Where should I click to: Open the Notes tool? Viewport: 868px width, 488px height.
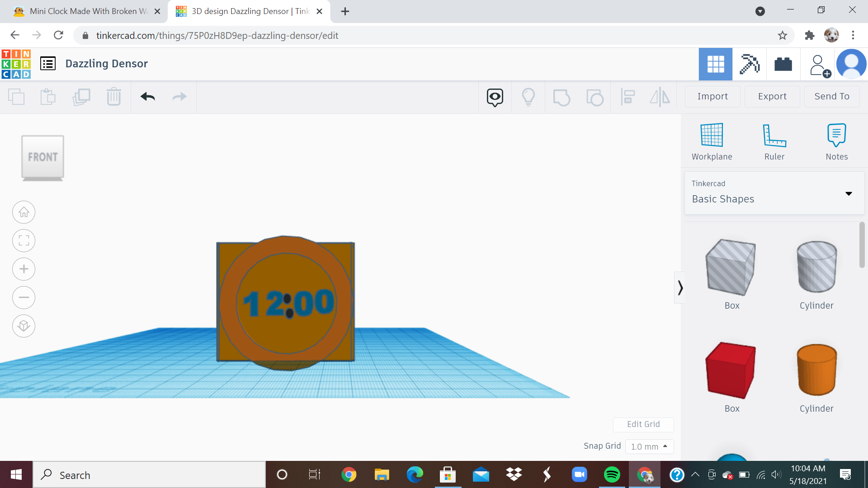coord(837,140)
